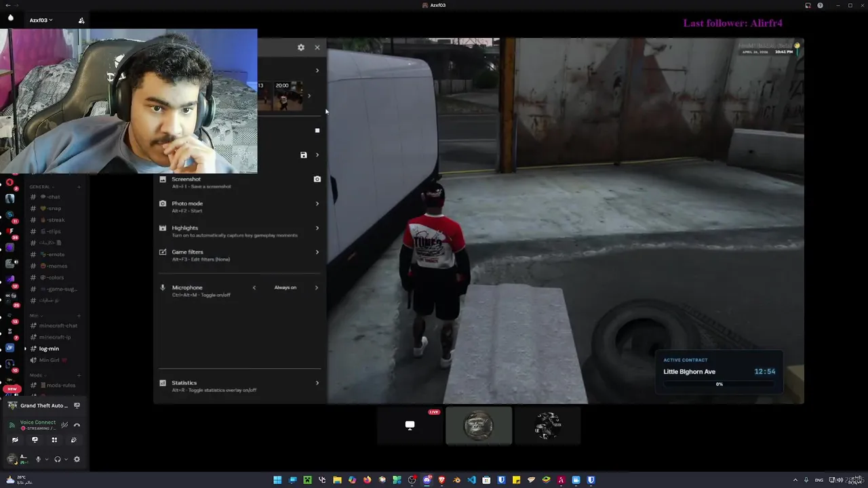The height and width of the screenshot is (488, 868).
Task: Expand Statistics overlay chevron
Action: point(317,383)
